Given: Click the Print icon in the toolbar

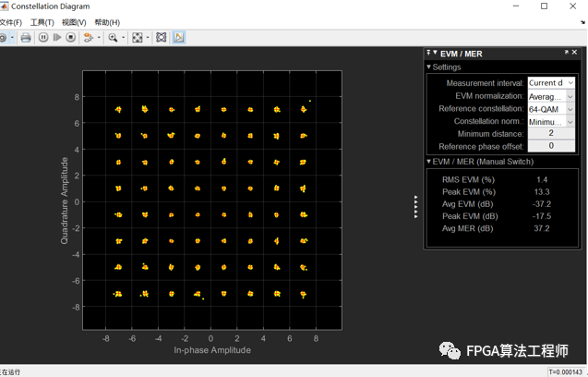Looking at the screenshot, I should [26, 38].
